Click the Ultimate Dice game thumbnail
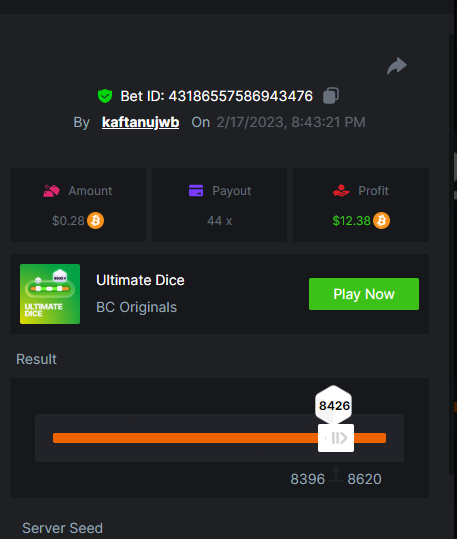This screenshot has width=457, height=539. coord(50,294)
